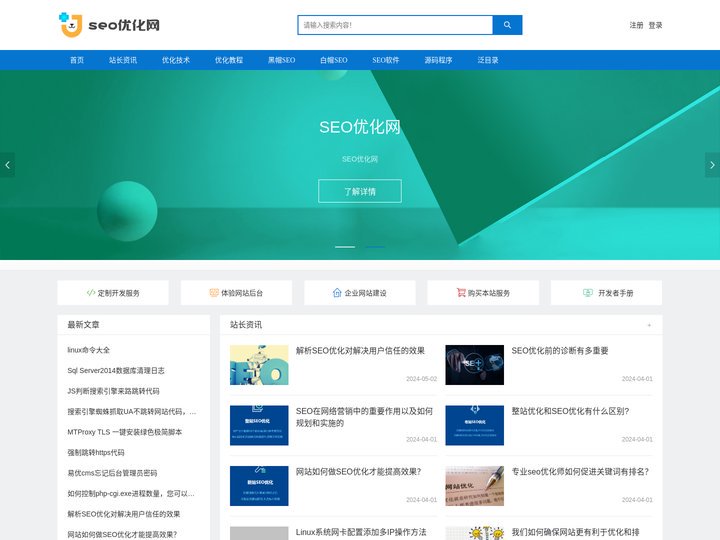Open article JS判断搜索引擎来路跳转代码

113,391
